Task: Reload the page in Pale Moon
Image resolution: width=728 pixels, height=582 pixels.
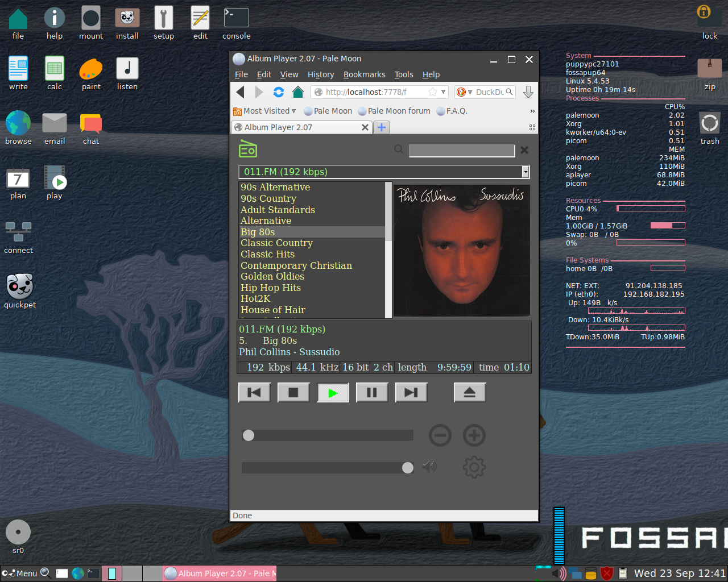Action: pyautogui.click(x=279, y=92)
